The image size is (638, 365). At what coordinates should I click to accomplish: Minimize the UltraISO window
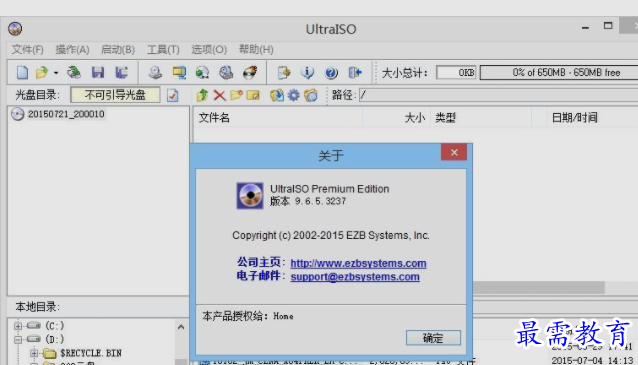coord(586,28)
